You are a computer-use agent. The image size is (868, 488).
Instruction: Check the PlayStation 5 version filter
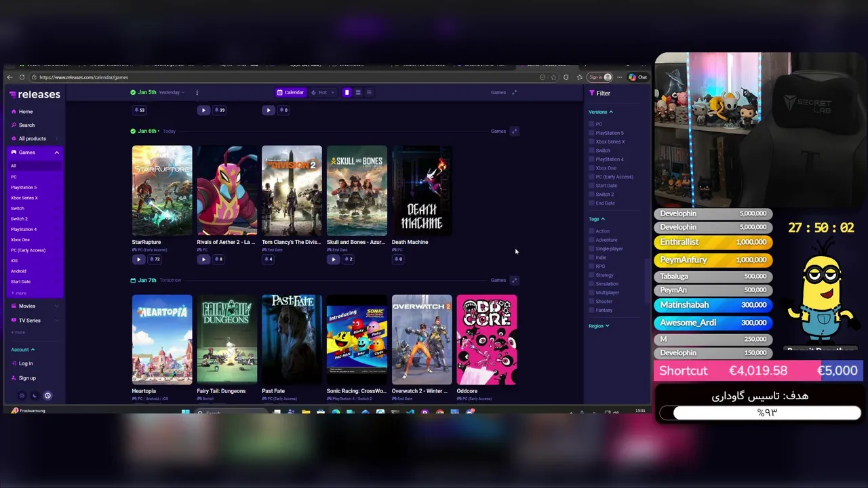coord(591,133)
